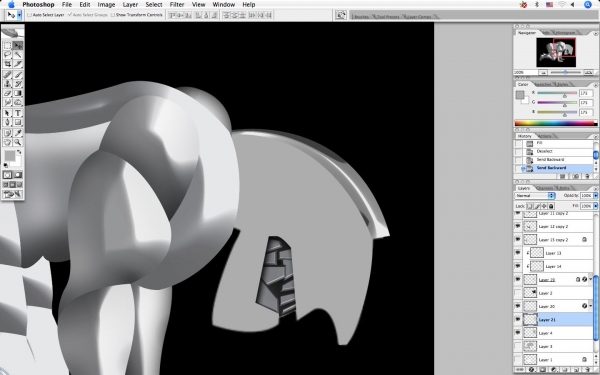Screen dimensions: 600x375
Task: Create a new layer in Layers panel
Action: [576, 370]
